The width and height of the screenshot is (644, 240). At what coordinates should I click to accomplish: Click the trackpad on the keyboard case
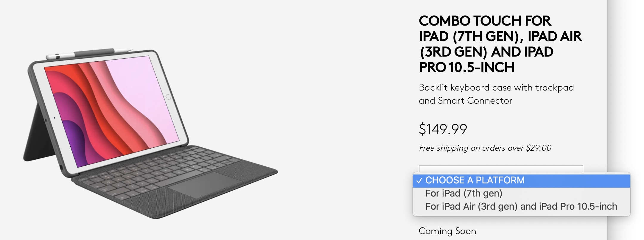coord(206,184)
